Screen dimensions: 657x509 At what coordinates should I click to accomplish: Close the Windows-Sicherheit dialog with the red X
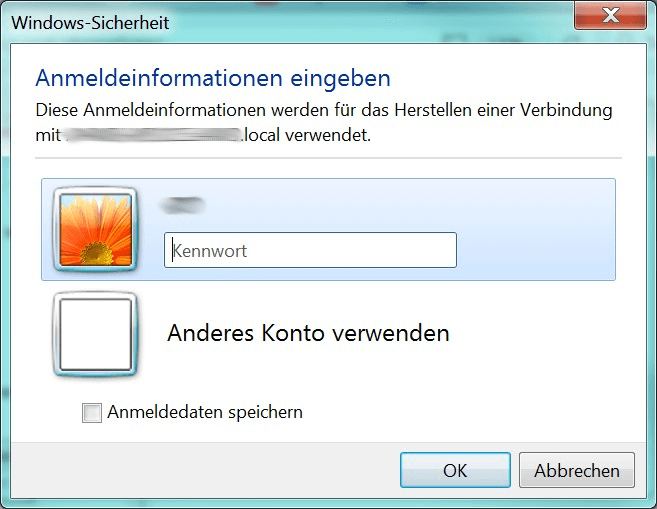(x=610, y=16)
